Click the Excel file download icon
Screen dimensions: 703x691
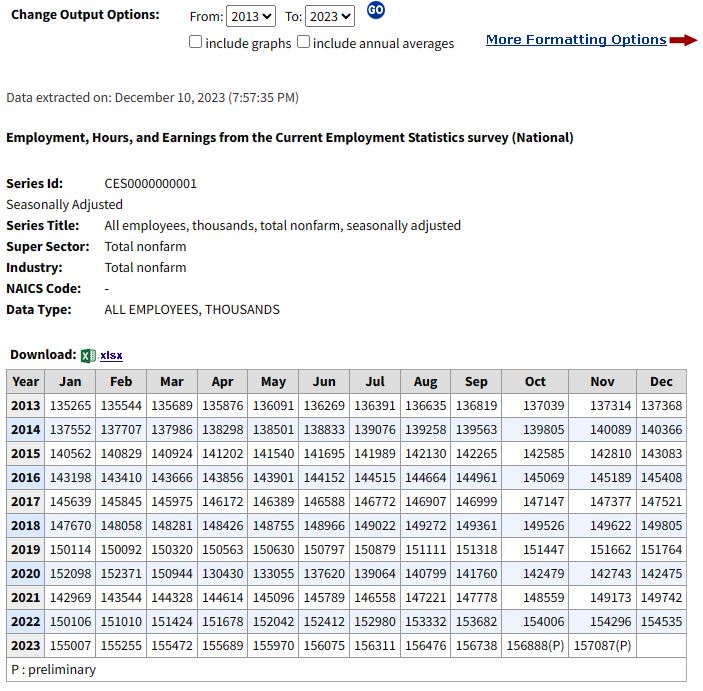(x=88, y=355)
